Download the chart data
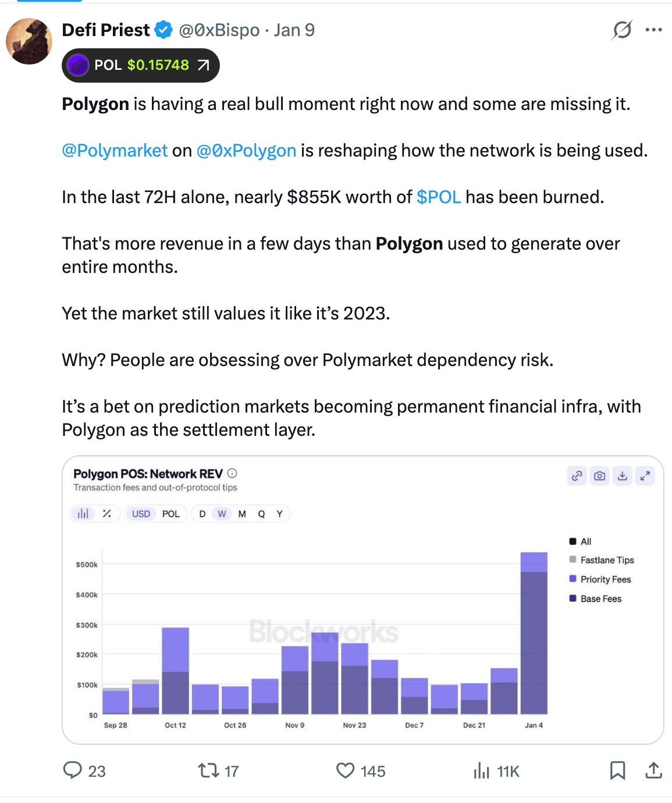The width and height of the screenshot is (672, 803). pos(622,476)
